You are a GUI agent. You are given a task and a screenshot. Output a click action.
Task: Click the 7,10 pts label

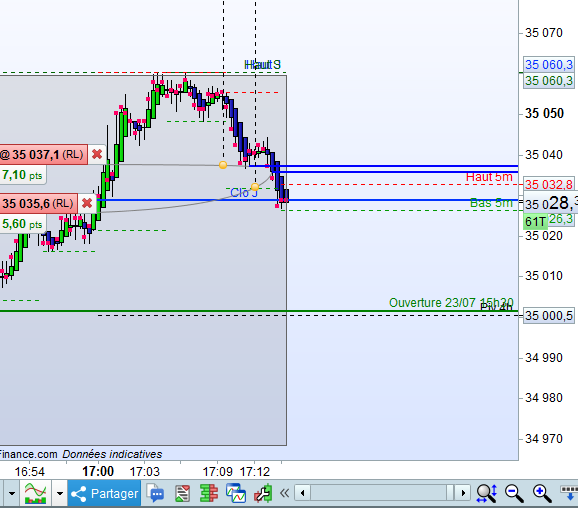click(22, 175)
